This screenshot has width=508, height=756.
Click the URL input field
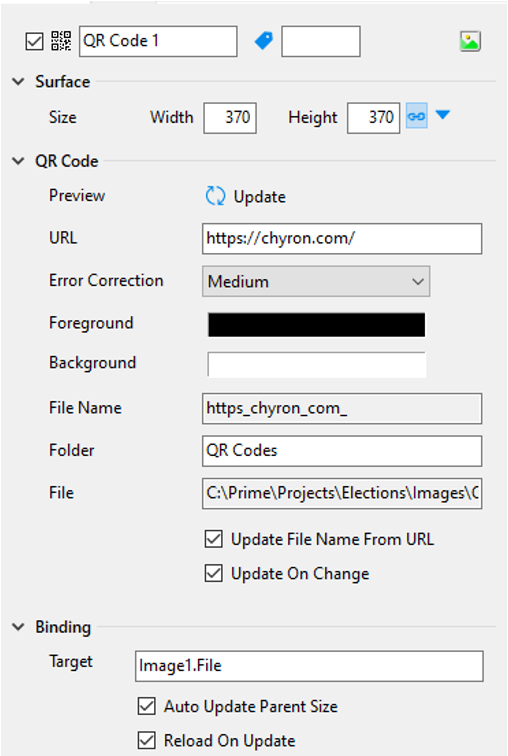(x=342, y=238)
